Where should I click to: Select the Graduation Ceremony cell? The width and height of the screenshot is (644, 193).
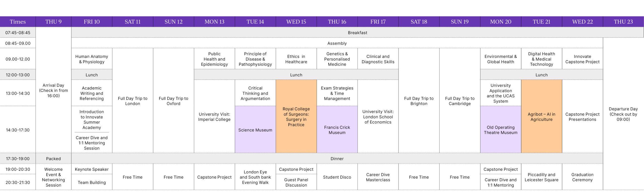tap(582, 177)
